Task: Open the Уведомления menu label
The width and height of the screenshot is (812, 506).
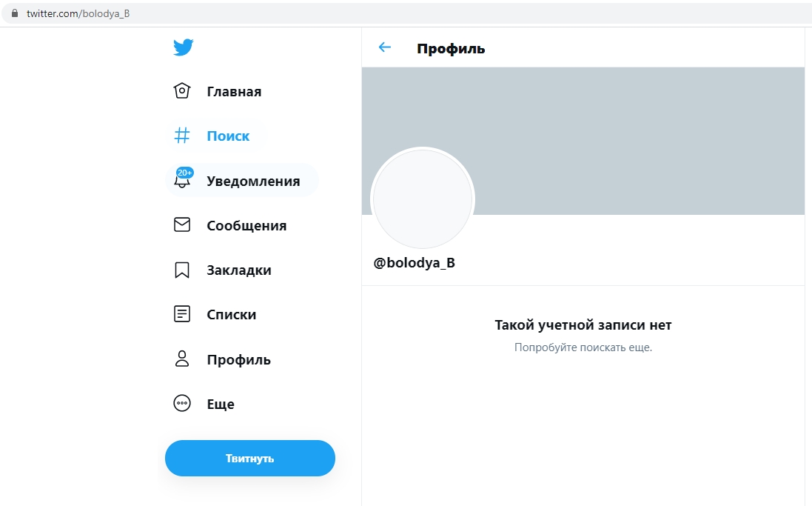Action: coord(253,181)
